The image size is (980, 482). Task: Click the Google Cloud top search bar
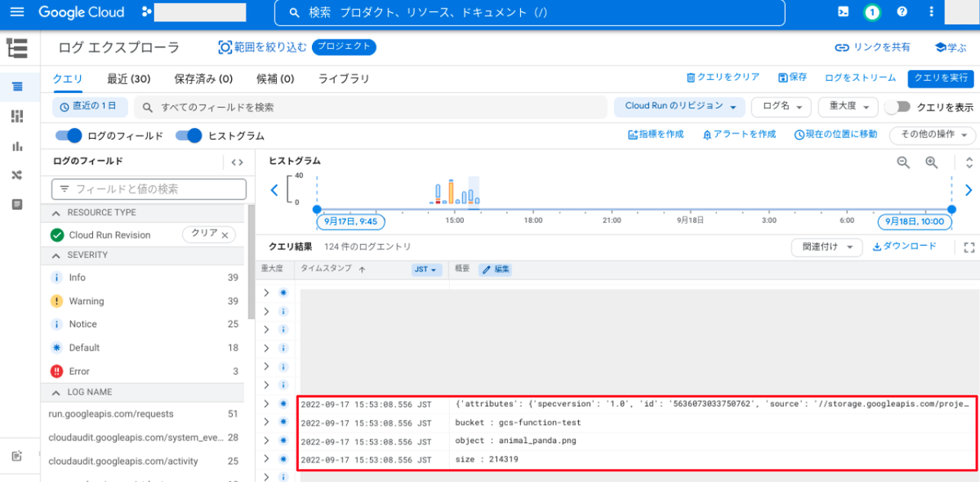(x=529, y=12)
